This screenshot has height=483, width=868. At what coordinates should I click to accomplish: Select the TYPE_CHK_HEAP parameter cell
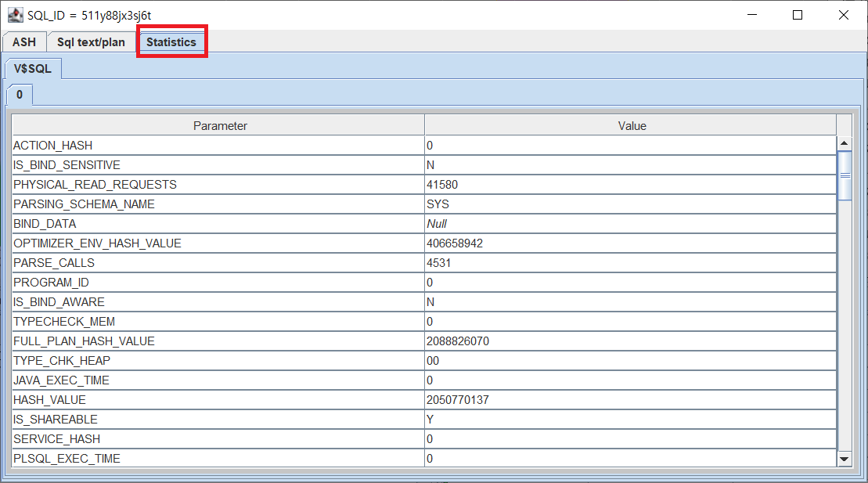(218, 361)
